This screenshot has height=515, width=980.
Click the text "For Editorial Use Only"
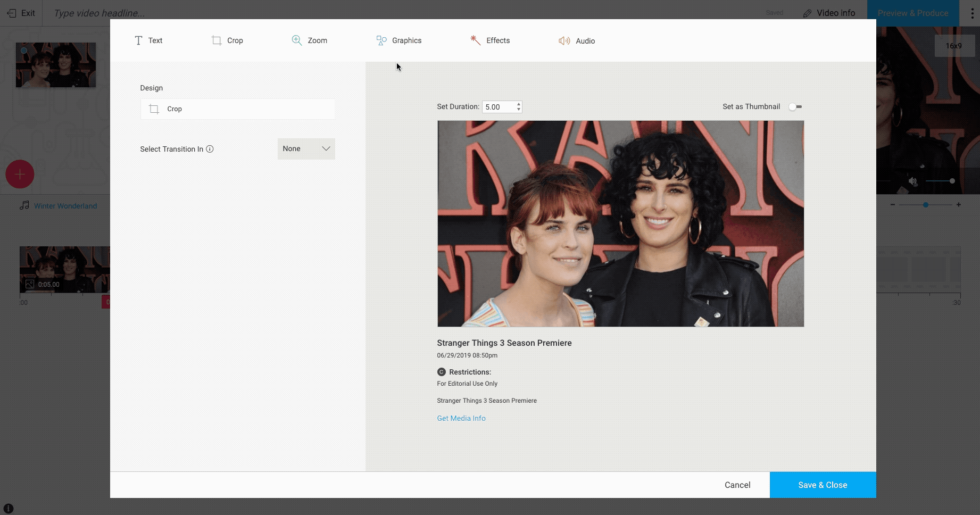467,384
